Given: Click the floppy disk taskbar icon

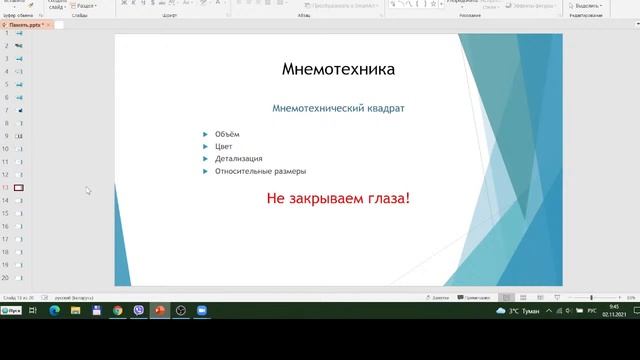Looking at the screenshot, I should pos(96,311).
